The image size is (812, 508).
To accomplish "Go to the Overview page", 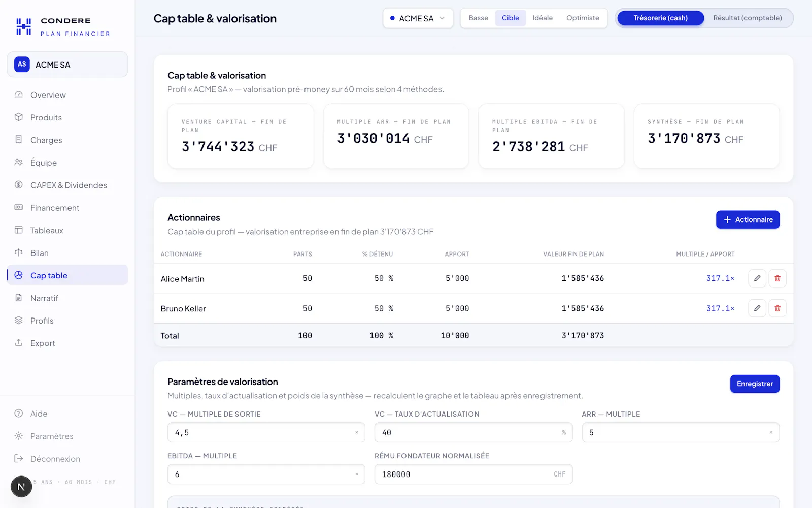I will tap(67, 95).
